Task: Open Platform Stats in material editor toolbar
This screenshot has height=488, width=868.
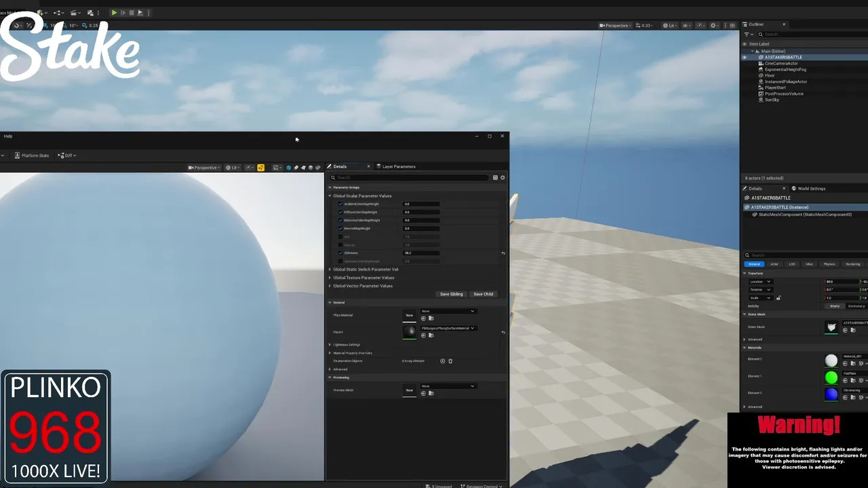Action: tap(31, 155)
